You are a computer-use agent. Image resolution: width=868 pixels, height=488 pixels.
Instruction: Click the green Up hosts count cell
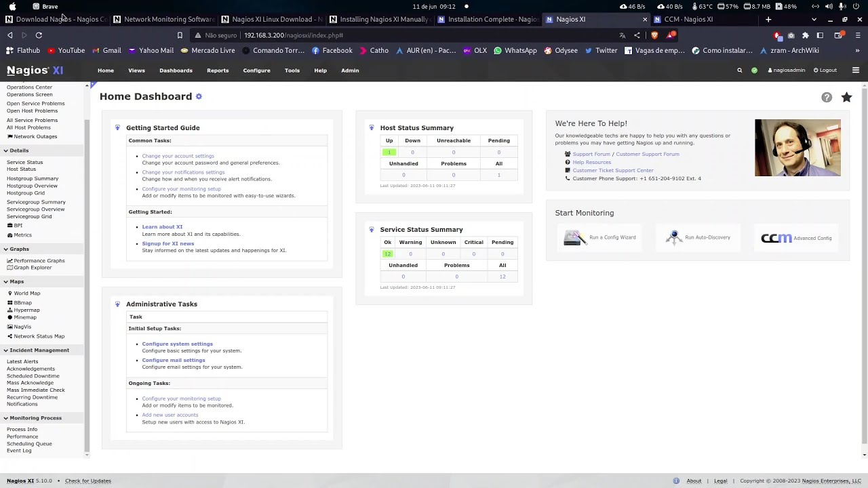pyautogui.click(x=389, y=152)
